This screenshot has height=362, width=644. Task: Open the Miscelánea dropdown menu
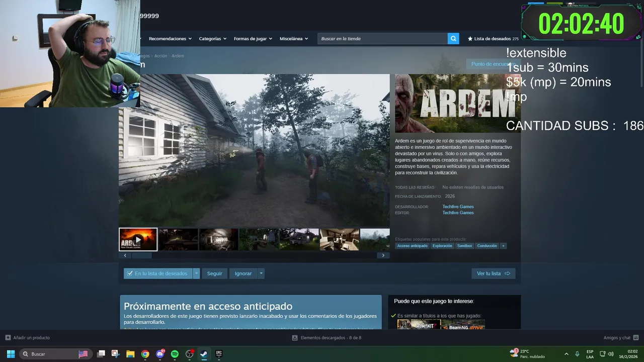[x=294, y=39]
